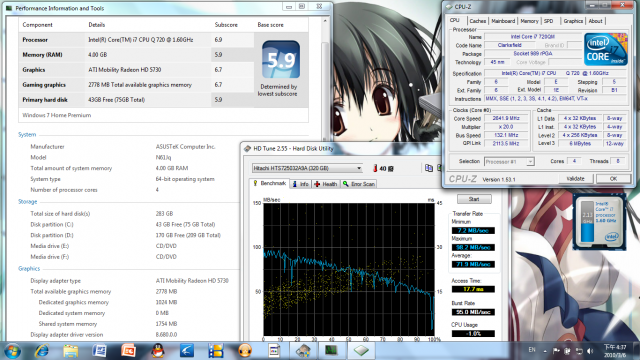Click the OK button in CPU-Z
Viewport: 640px width, 360px height.
point(613,179)
